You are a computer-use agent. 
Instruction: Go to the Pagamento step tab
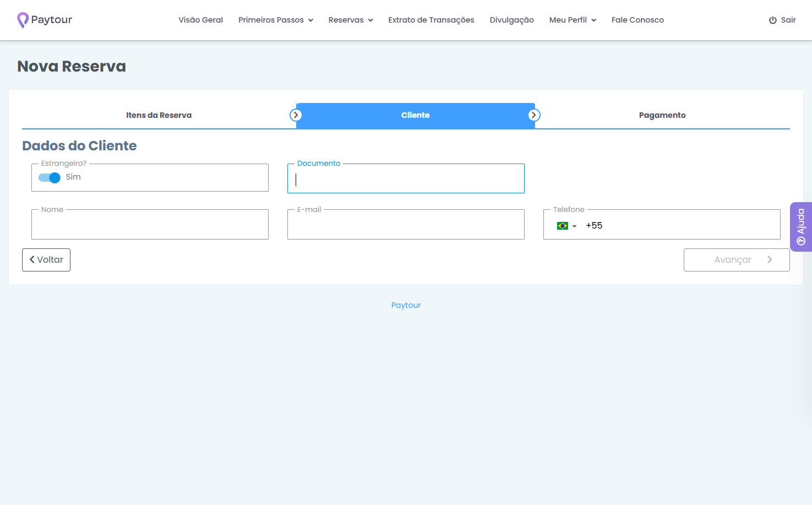click(x=662, y=115)
